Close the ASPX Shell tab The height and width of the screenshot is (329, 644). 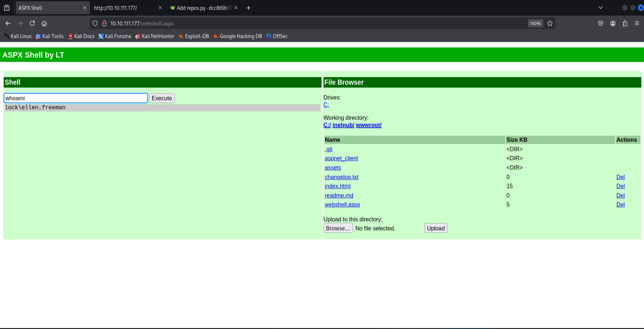click(x=85, y=8)
